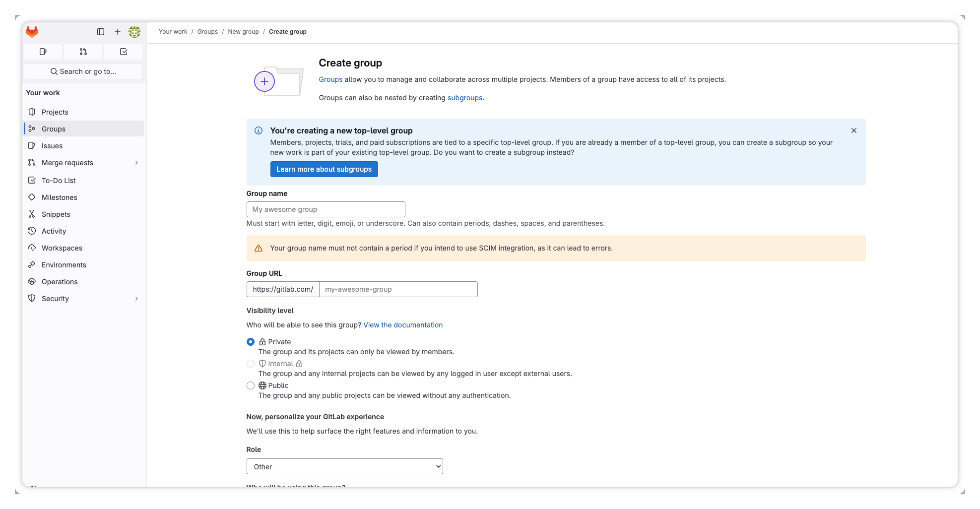Expand the Merge requests submenu chevron
980x509 pixels.
coord(136,163)
